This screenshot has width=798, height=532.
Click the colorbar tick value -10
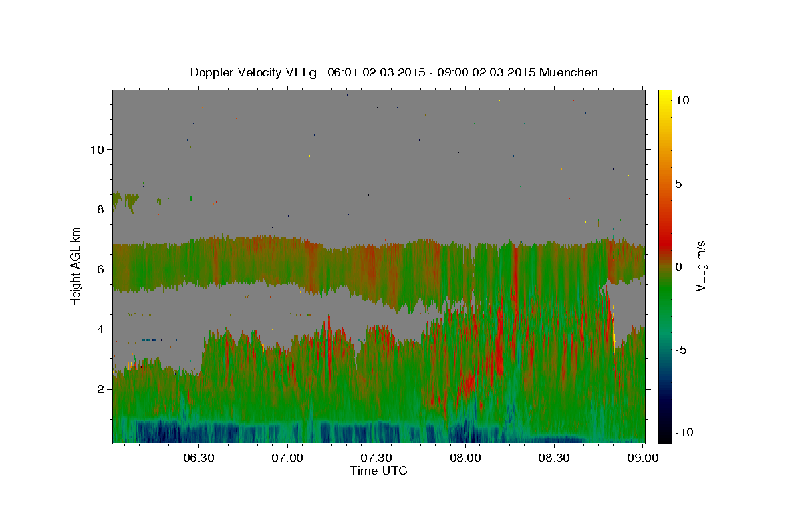point(684,432)
